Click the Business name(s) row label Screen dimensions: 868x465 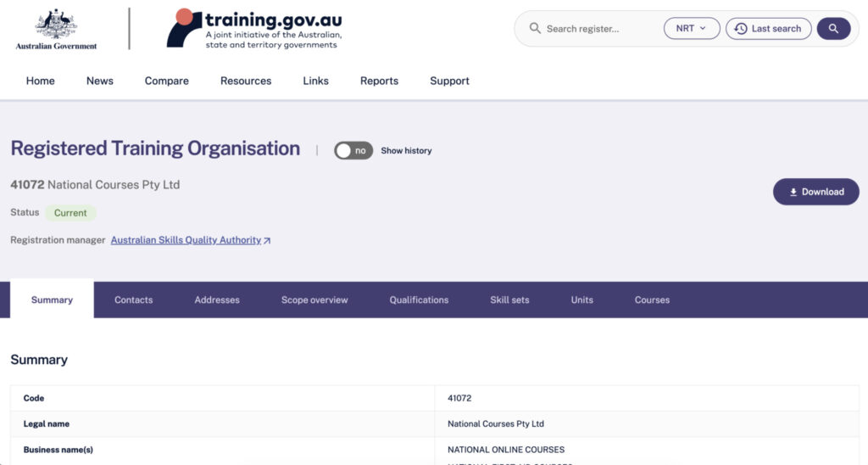[x=58, y=450]
